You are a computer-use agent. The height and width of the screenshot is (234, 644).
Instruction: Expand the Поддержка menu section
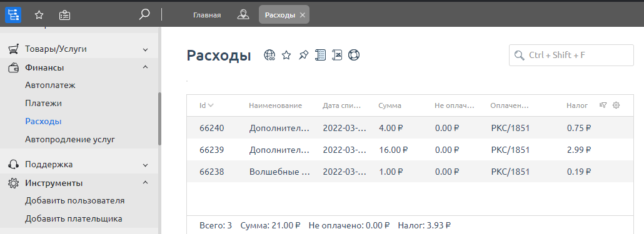[145, 165]
